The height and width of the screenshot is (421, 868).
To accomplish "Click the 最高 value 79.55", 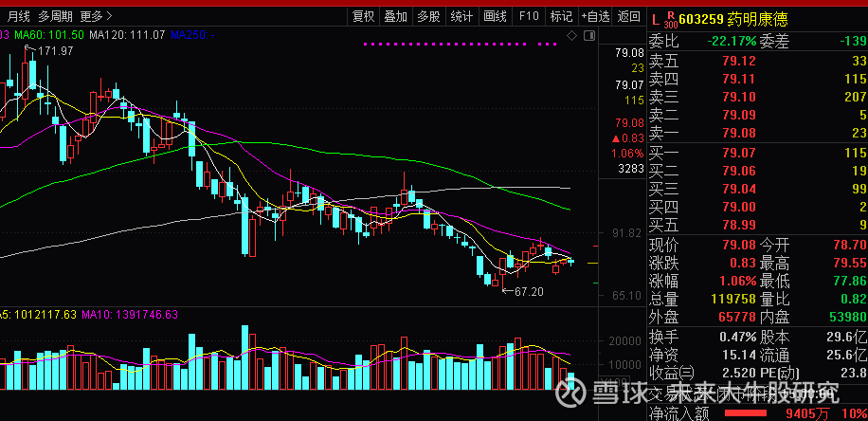I will pos(850,263).
